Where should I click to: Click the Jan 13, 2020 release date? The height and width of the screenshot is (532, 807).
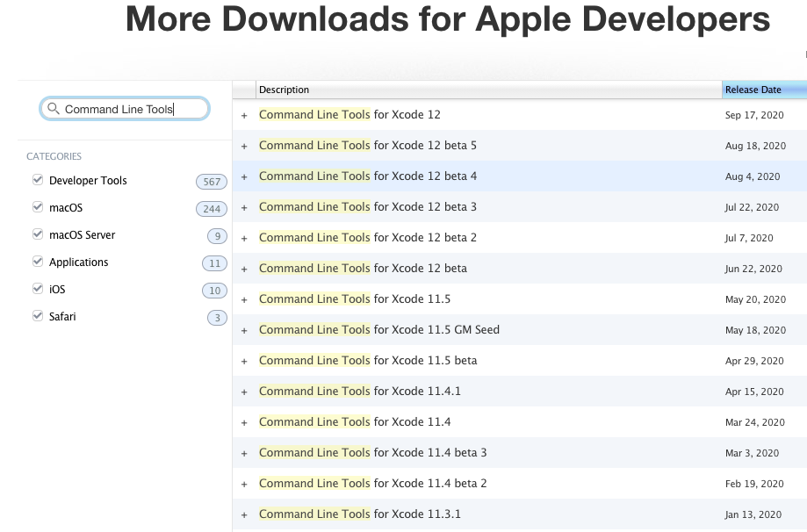[753, 514]
